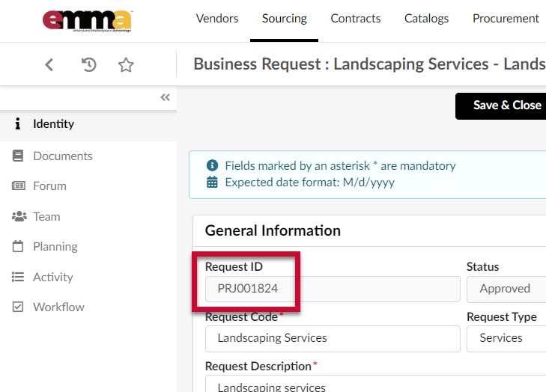Viewport: 546px width, 392px height.
Task: Open the Contracts menu
Action: (356, 19)
